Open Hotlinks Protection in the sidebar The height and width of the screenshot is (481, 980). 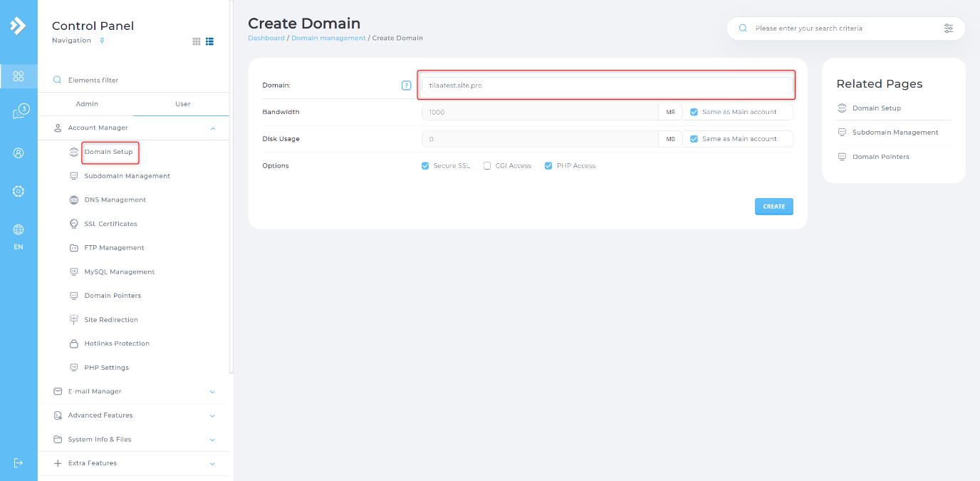click(117, 343)
